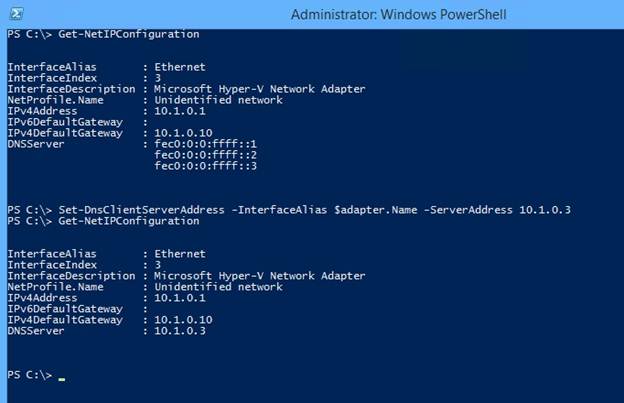Click the 10.1.0.3 argument after -ServerAddress
Screen dimensions: 624x403
tap(545, 210)
